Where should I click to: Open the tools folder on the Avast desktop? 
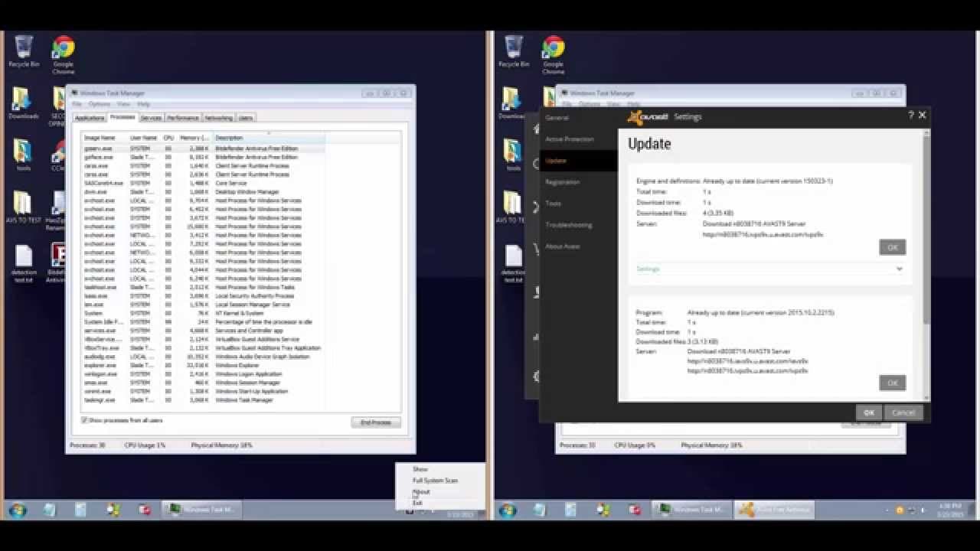pyautogui.click(x=512, y=155)
